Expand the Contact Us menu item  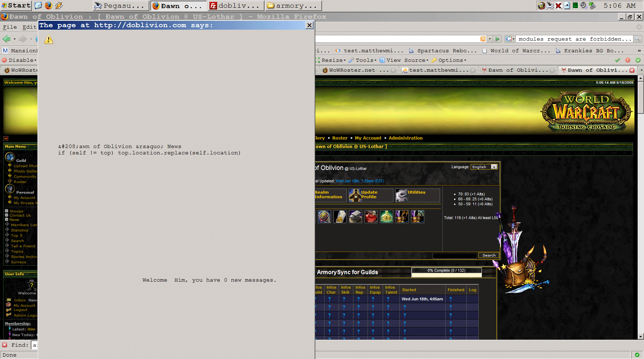7,215
